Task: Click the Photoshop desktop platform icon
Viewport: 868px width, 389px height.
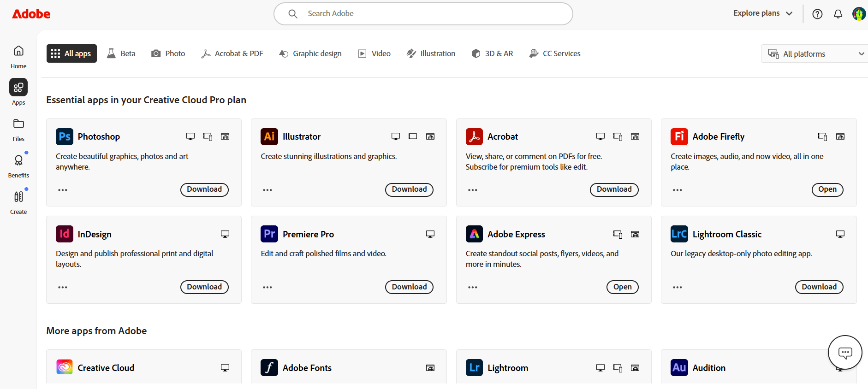Action: point(190,136)
